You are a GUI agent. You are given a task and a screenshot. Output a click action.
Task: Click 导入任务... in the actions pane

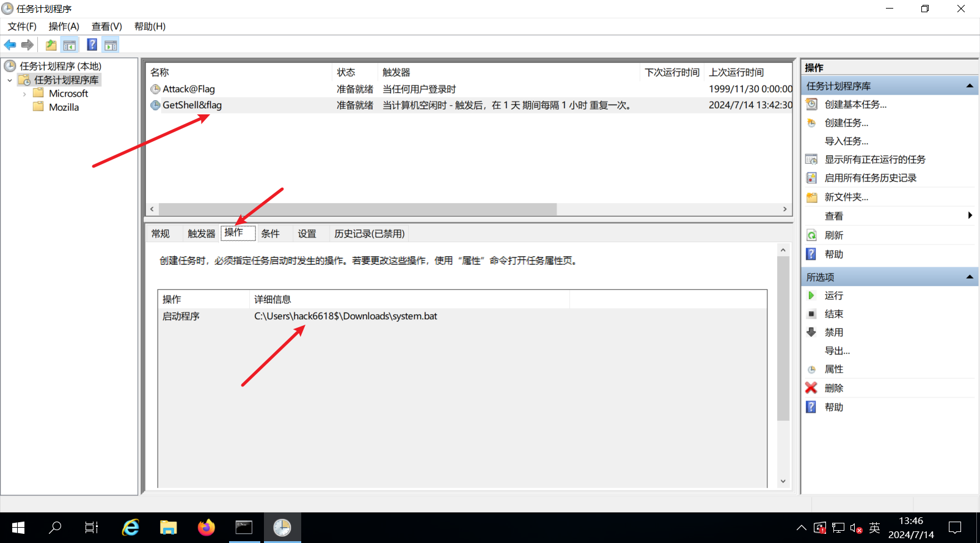(846, 141)
